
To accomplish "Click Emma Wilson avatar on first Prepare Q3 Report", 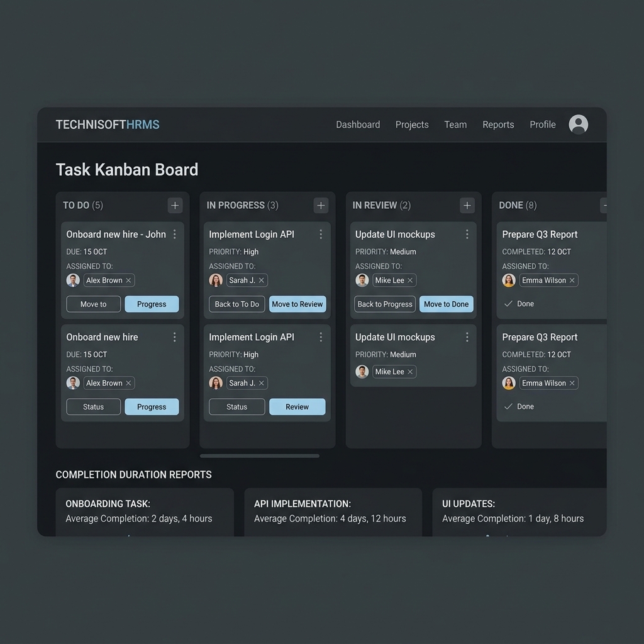I will [509, 280].
